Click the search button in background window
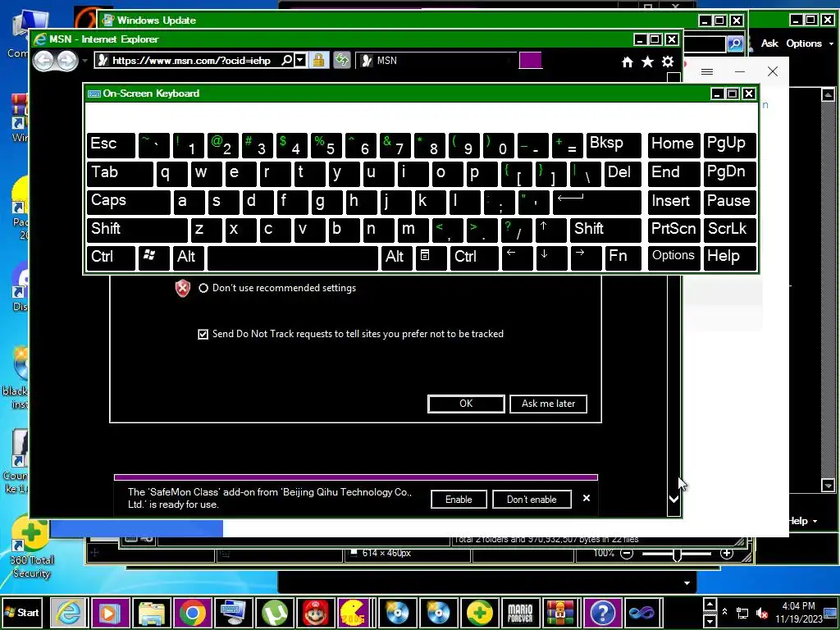Viewport: 840px width, 630px height. pyautogui.click(x=735, y=43)
